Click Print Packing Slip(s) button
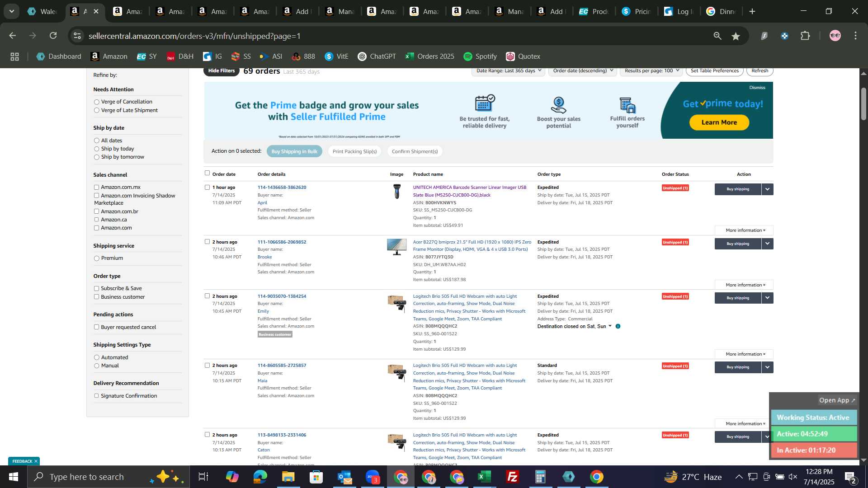The image size is (868, 488). point(354,151)
